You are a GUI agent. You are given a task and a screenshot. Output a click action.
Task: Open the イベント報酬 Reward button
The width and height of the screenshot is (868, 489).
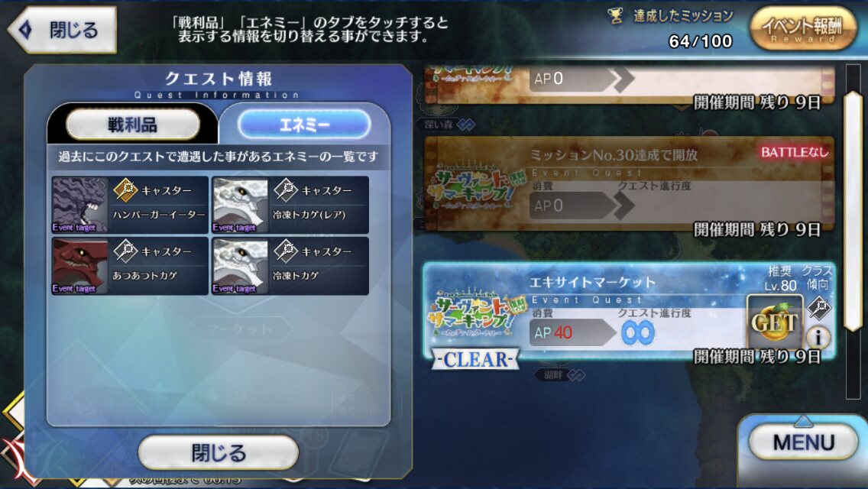(x=803, y=29)
